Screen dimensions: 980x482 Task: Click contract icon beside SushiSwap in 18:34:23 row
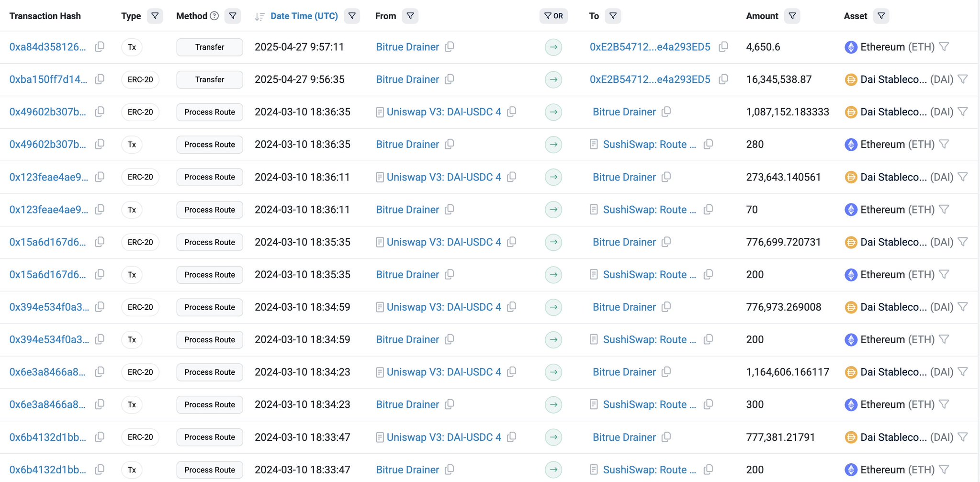(x=594, y=404)
